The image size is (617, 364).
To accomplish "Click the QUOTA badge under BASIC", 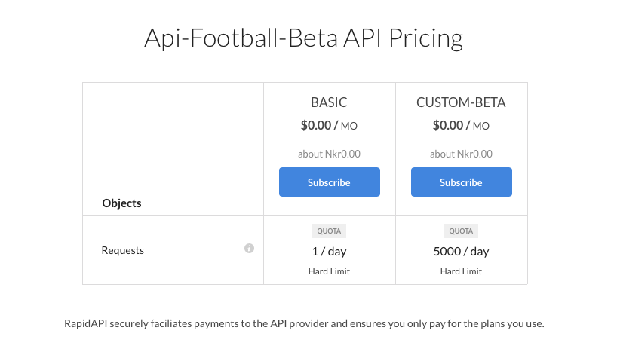I will tap(329, 231).
